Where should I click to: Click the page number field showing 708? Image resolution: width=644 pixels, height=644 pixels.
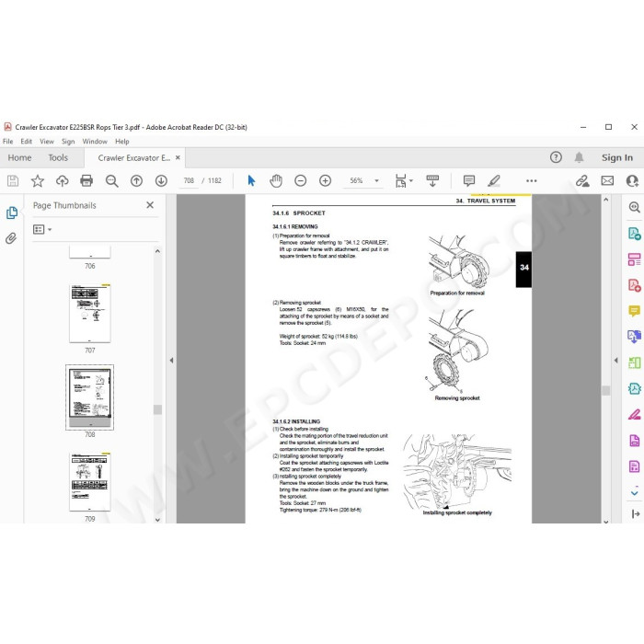pos(189,180)
